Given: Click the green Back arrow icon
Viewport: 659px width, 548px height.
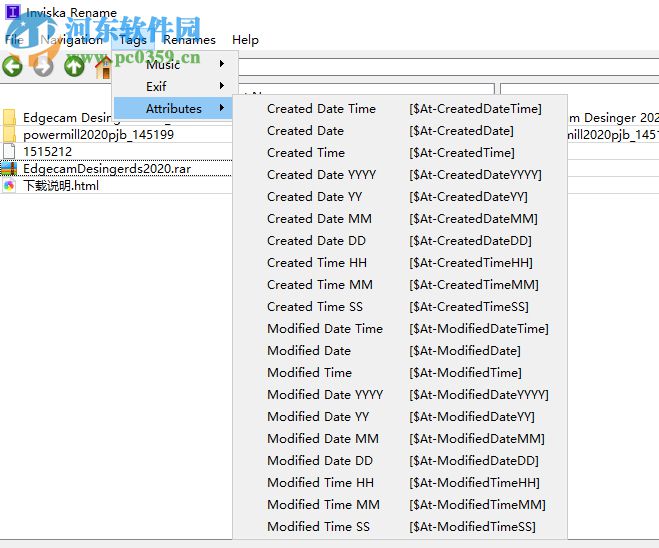Looking at the screenshot, I should 12,66.
